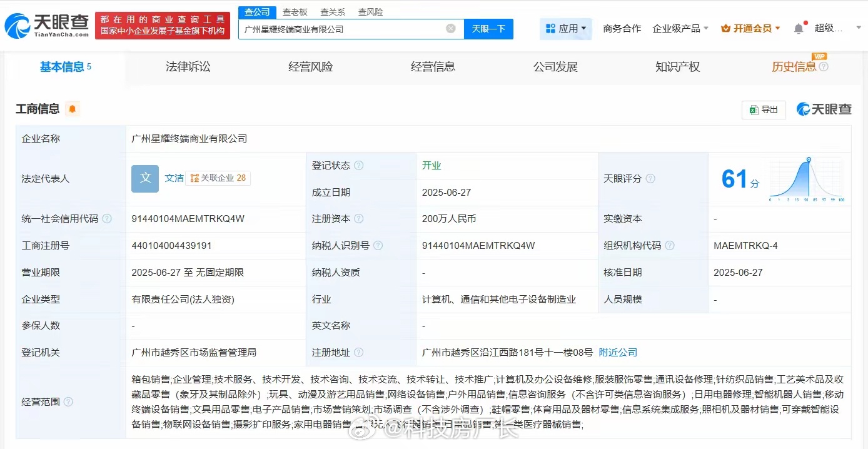
Task: Click the help icon next to 统一社会信用代码
Action: coord(107,219)
